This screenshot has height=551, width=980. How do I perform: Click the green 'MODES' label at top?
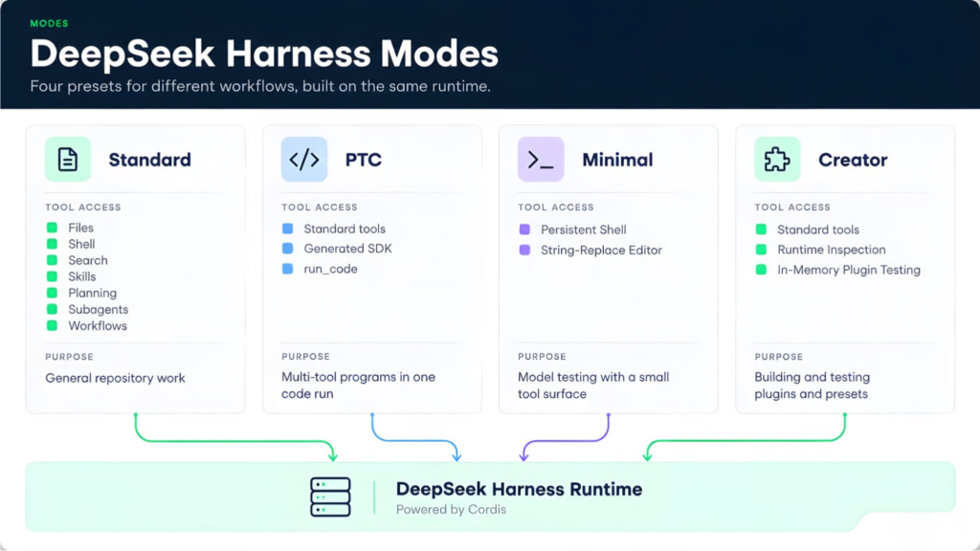(50, 23)
